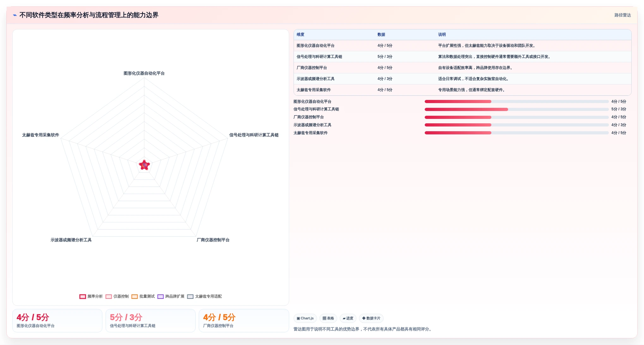
Task: Click the 厂商仪器控制平台 radar axis label
Action: pyautogui.click(x=213, y=240)
